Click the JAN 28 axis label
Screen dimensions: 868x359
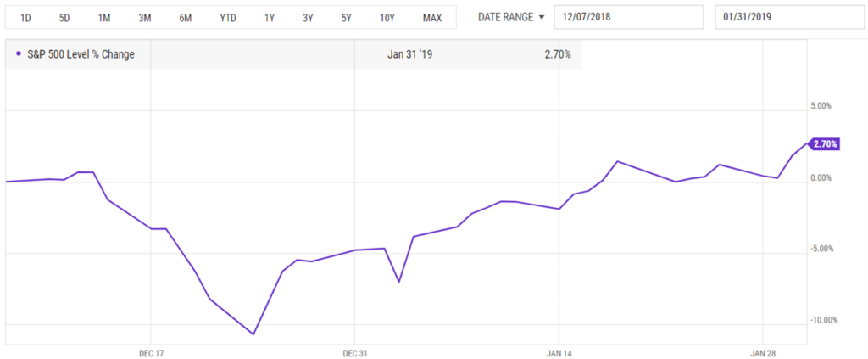(763, 353)
